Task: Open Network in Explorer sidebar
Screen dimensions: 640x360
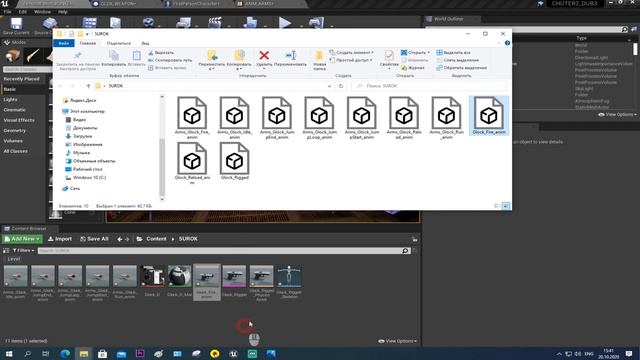Action: [71, 189]
